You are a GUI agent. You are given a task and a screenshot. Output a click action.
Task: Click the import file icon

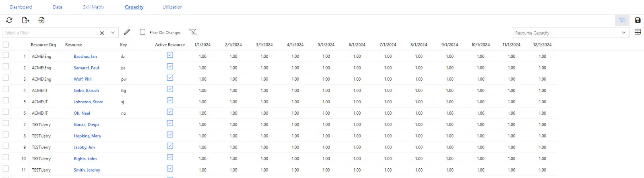[41, 20]
